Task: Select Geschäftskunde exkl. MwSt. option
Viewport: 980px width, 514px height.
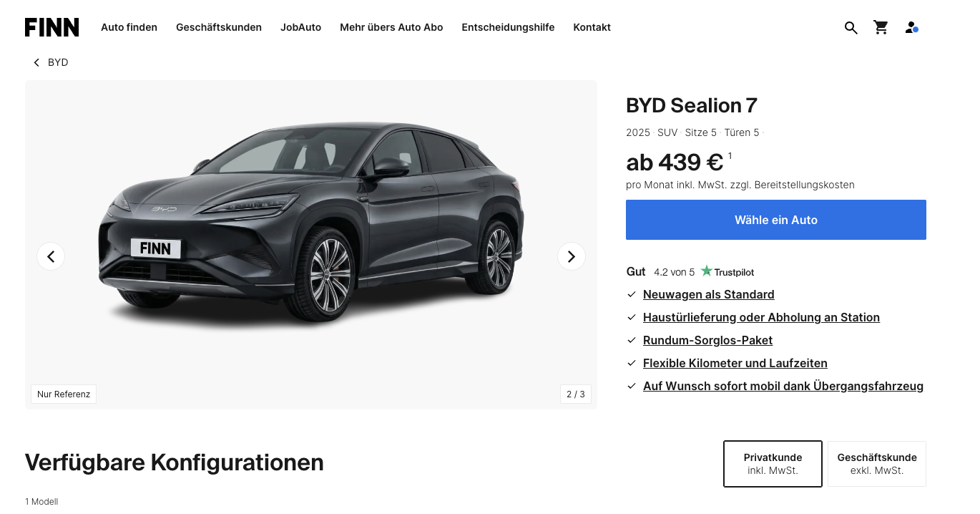Action: (x=877, y=464)
